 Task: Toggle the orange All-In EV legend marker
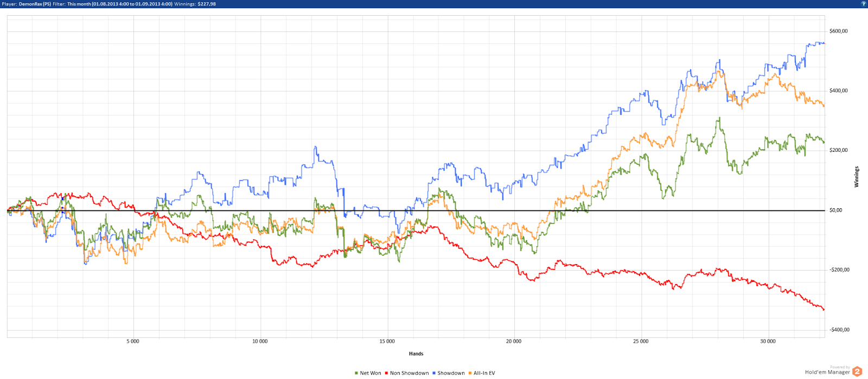pyautogui.click(x=470, y=373)
